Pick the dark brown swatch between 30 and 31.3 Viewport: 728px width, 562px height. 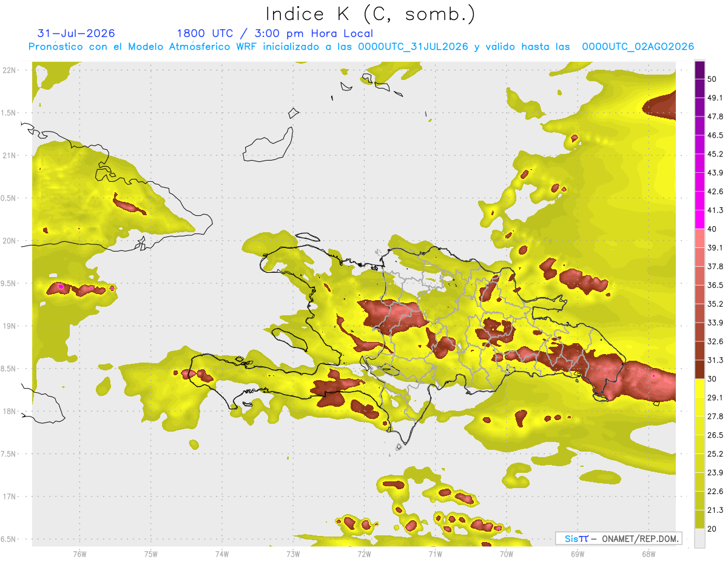(699, 369)
